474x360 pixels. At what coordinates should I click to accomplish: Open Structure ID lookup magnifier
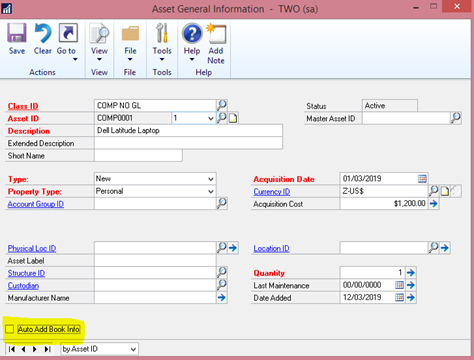click(x=222, y=272)
